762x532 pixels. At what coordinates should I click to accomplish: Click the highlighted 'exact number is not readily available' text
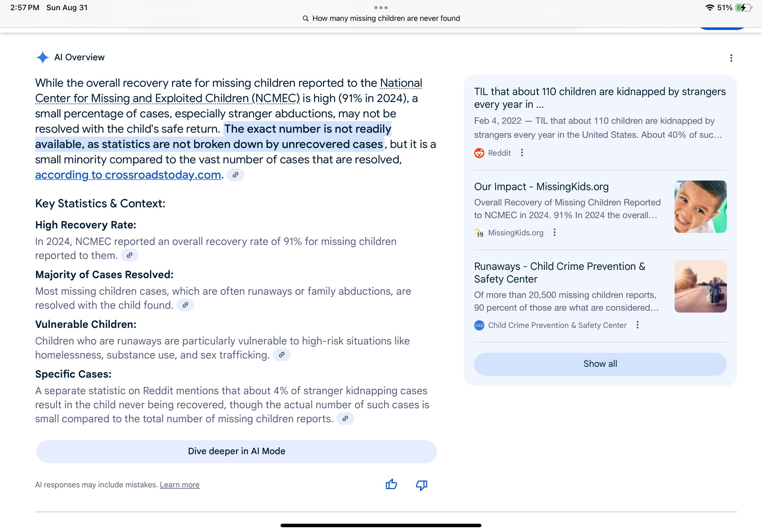tap(213, 137)
